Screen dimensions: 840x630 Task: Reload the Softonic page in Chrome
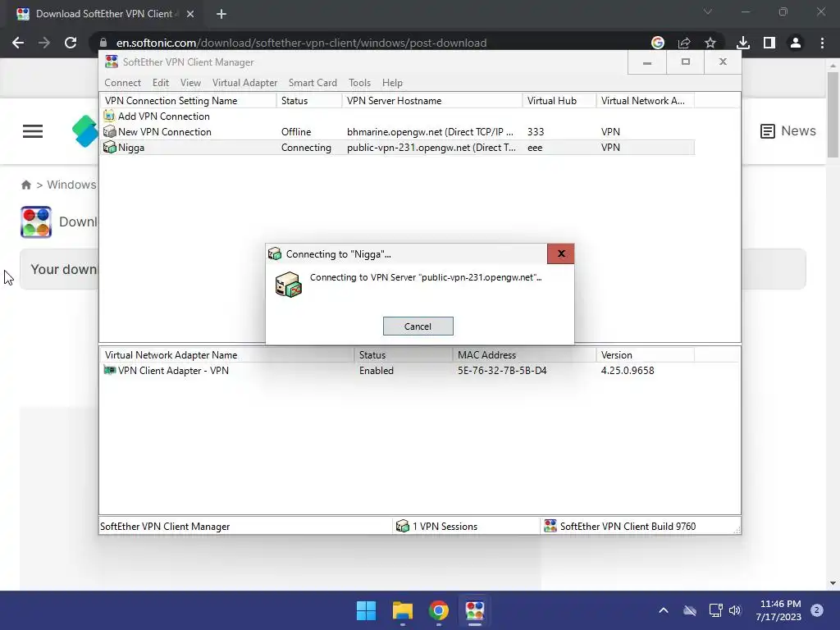click(71, 43)
